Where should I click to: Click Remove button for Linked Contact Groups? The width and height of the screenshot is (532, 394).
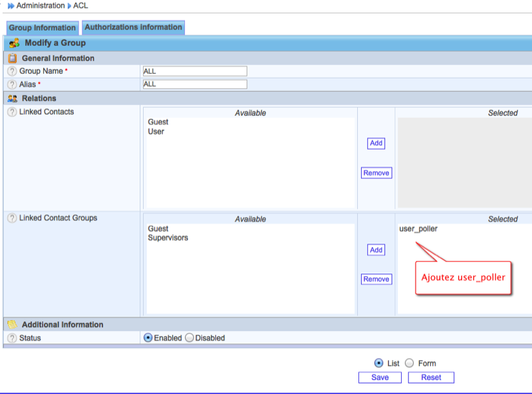(376, 280)
